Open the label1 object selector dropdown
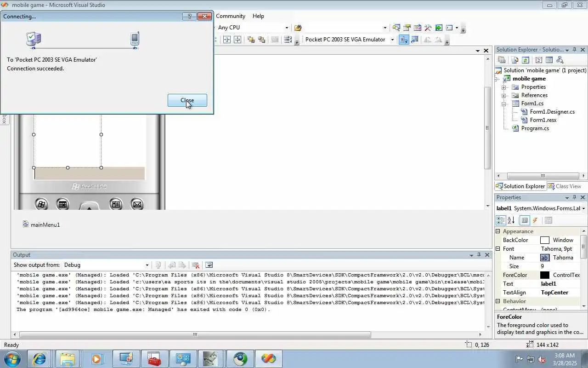Screen dimensions: 588x368 [583, 208]
